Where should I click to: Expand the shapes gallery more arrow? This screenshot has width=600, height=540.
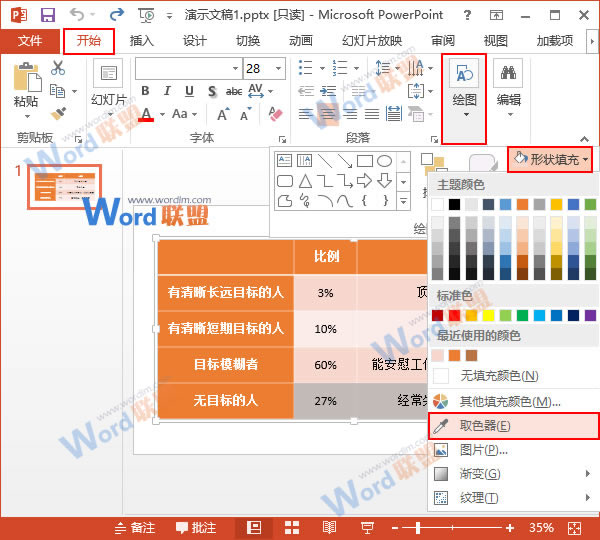(403, 201)
